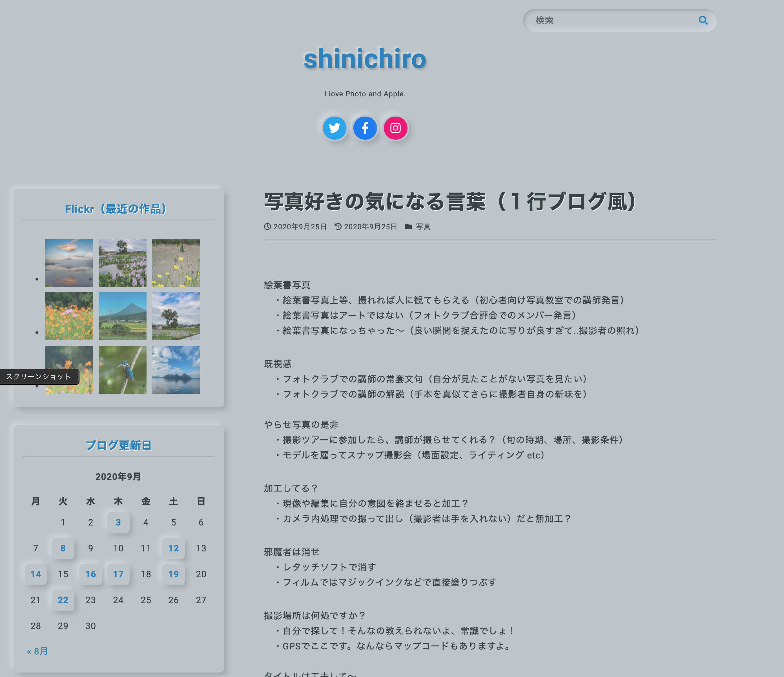This screenshot has width=784, height=677.
Task: Open the Instagram profile icon
Action: pos(395,128)
